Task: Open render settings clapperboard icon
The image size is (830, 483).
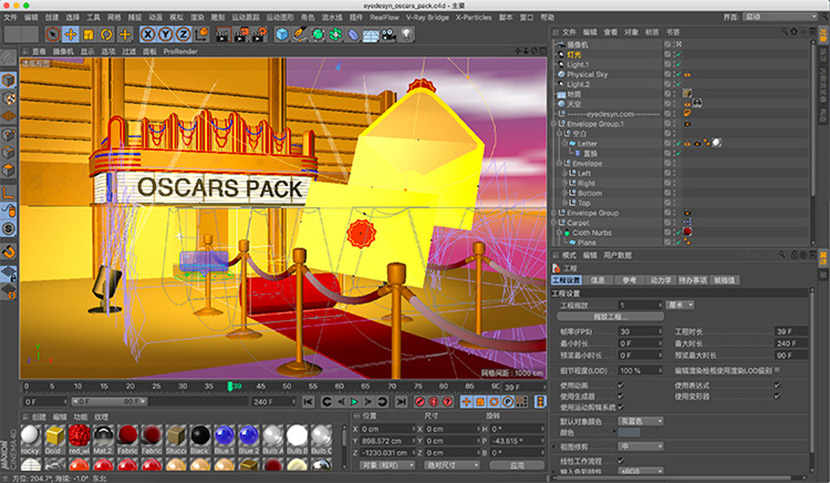Action: click(x=259, y=35)
